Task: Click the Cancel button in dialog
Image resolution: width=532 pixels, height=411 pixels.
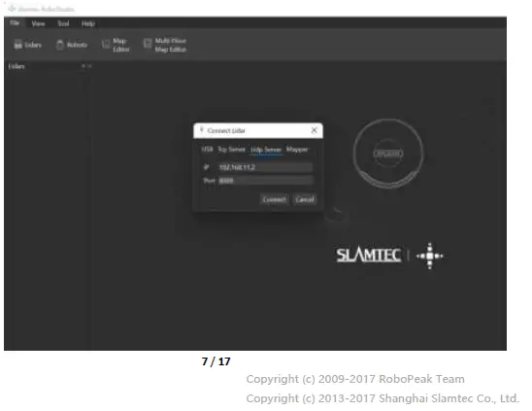Action: (305, 199)
